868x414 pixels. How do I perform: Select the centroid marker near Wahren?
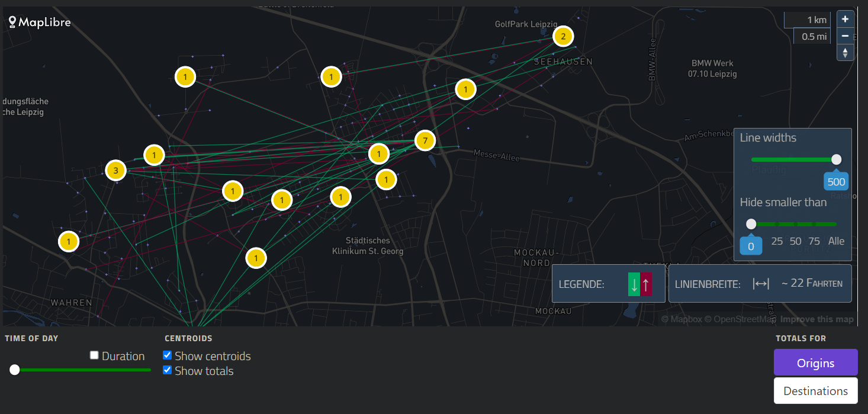point(69,241)
